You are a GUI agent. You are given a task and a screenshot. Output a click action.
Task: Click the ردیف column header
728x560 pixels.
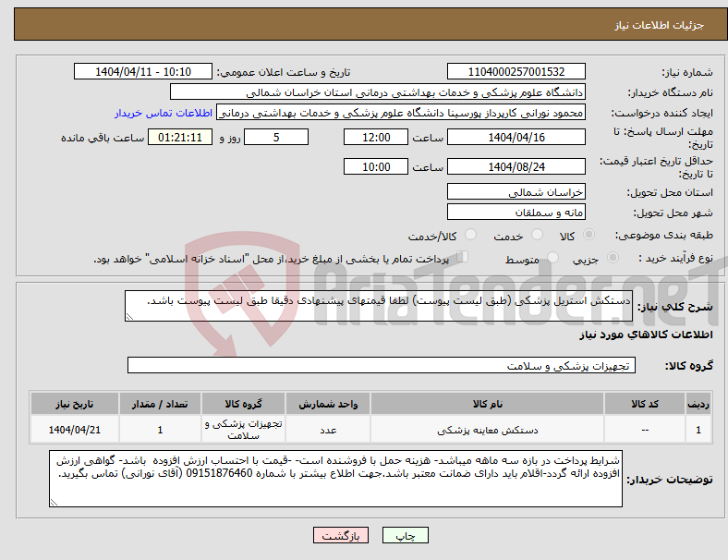(x=698, y=404)
